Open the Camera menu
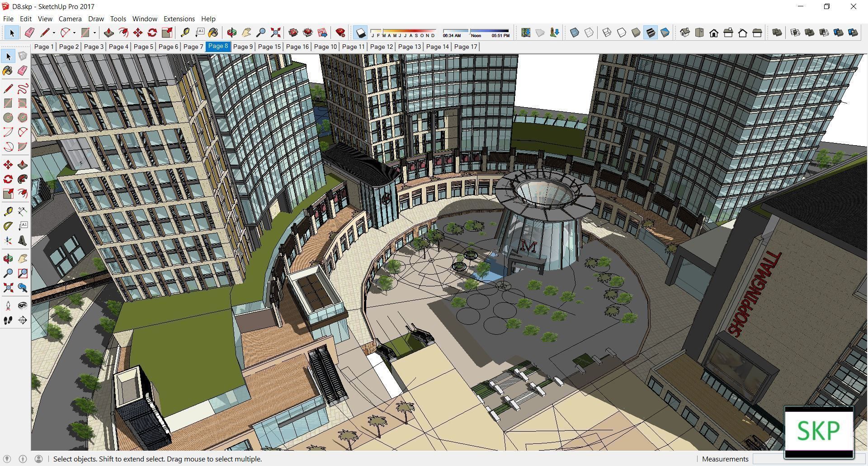Image resolution: width=868 pixels, height=466 pixels. pos(70,19)
